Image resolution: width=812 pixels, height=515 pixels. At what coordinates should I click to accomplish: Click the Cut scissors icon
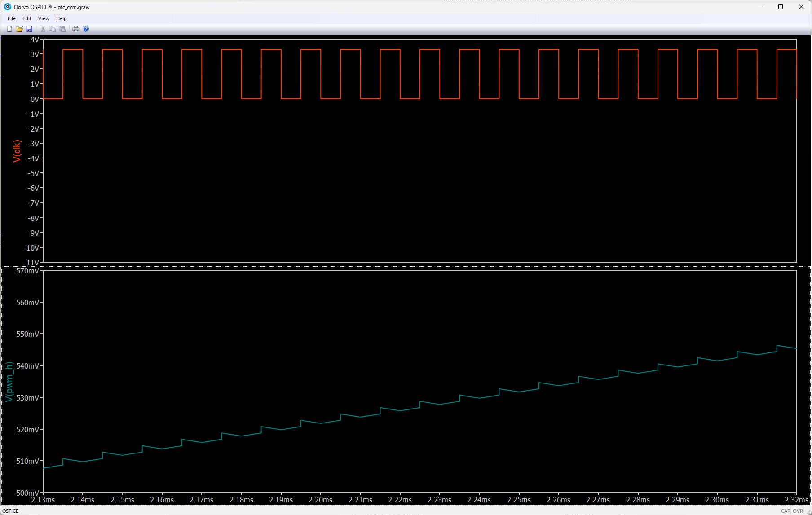[x=43, y=29]
